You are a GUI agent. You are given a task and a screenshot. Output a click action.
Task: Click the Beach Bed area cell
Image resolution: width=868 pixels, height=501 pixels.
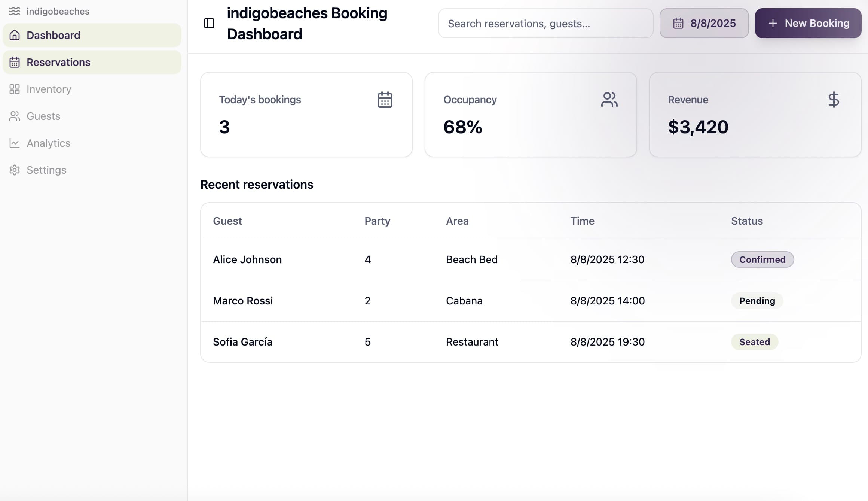pos(472,259)
